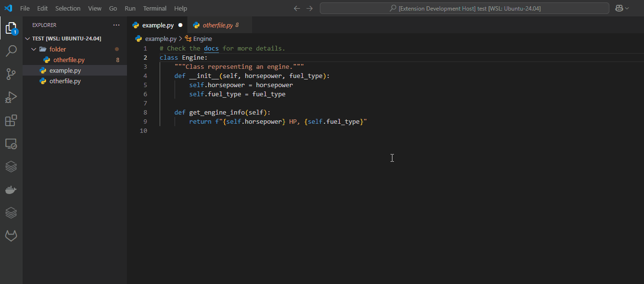Viewport: 644px width, 284px height.
Task: Open the GitLab view
Action: (11, 236)
